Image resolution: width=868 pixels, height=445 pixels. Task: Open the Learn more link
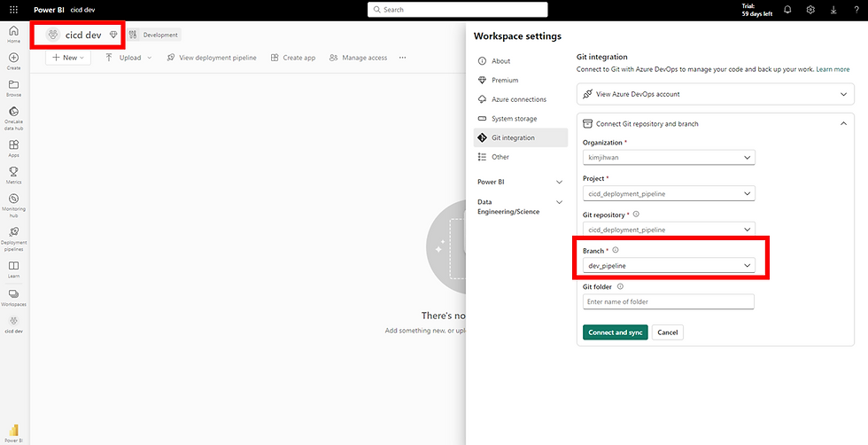click(833, 70)
